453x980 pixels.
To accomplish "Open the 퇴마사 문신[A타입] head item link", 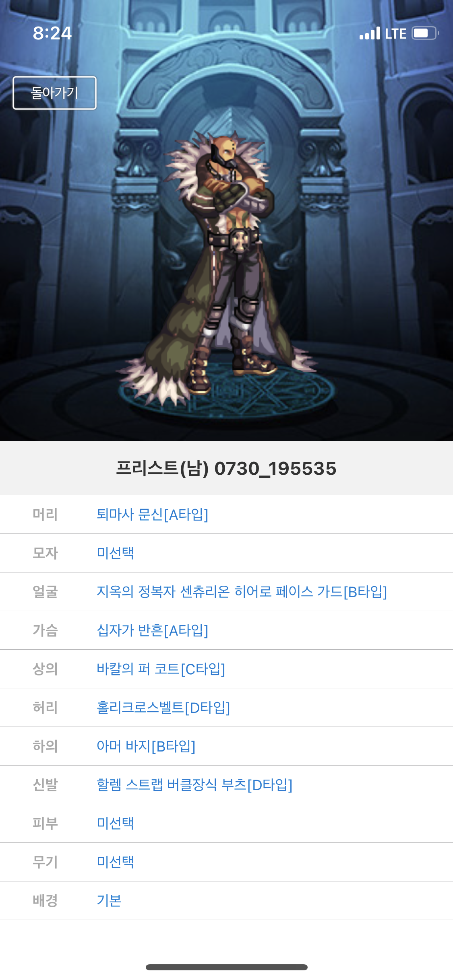I will (152, 515).
